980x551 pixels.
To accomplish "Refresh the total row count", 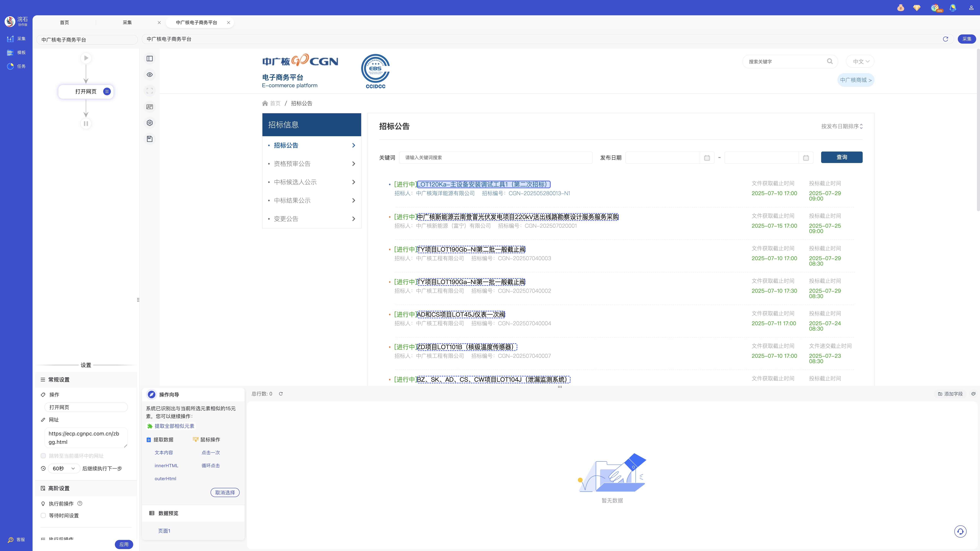I will click(x=281, y=394).
